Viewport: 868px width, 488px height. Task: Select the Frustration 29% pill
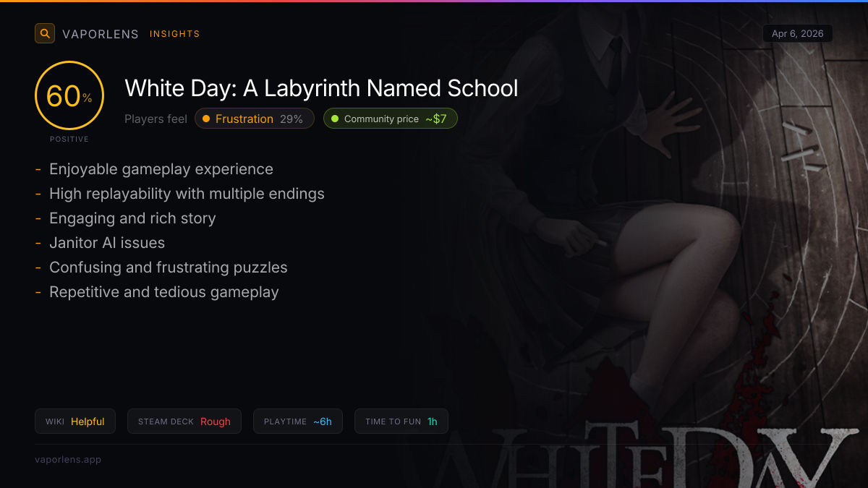[x=255, y=119]
